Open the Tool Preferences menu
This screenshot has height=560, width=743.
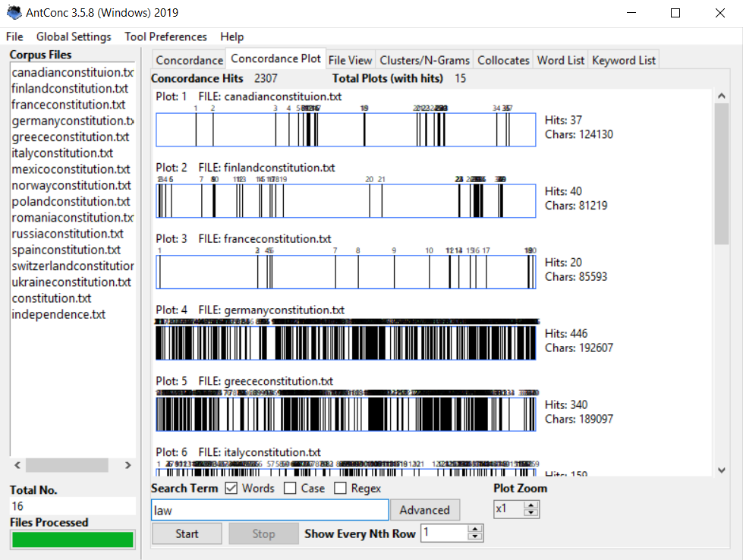point(165,36)
